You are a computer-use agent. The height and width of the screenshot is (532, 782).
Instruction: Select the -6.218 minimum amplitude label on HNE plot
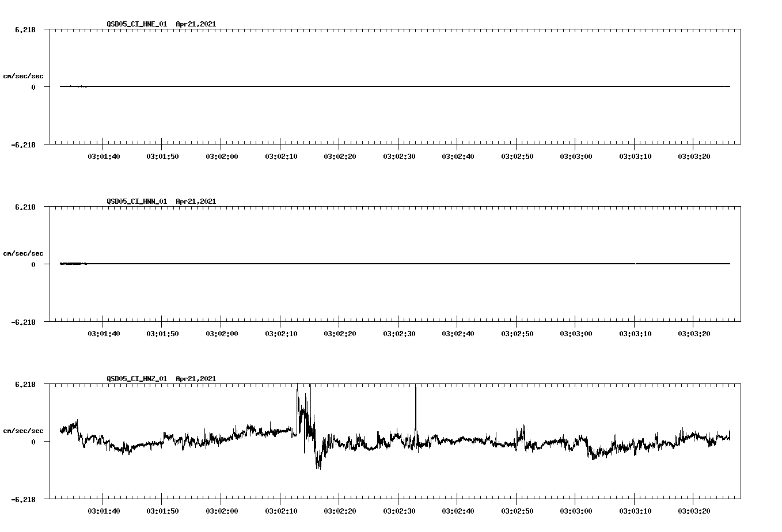click(x=23, y=145)
